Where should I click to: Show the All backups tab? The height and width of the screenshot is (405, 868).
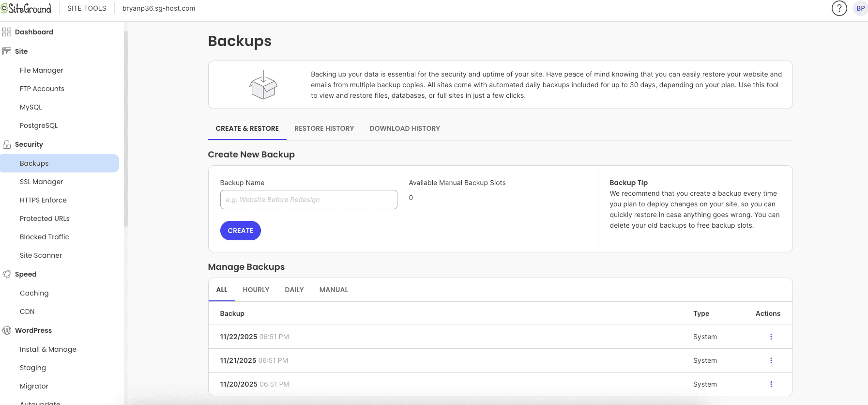point(222,290)
